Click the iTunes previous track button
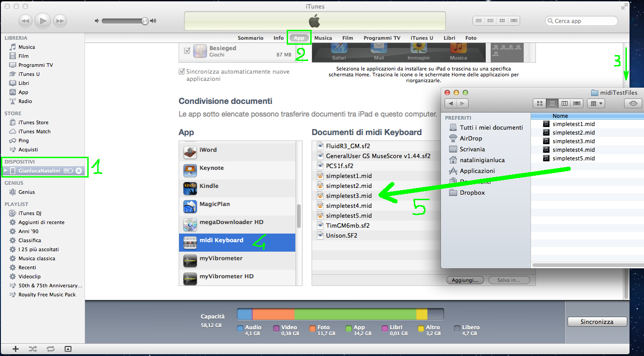The image size is (644, 356). coord(26,21)
